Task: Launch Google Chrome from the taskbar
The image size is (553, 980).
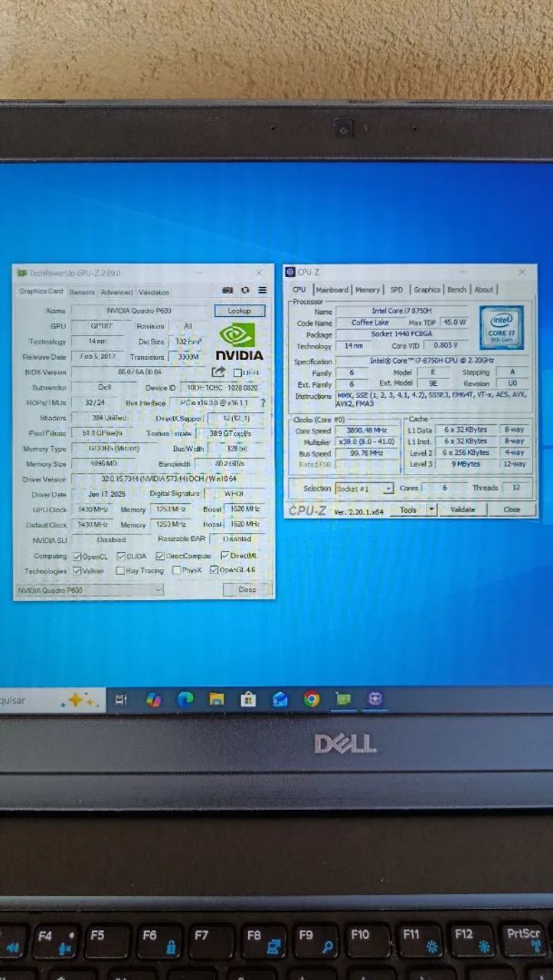Action: coord(311,699)
